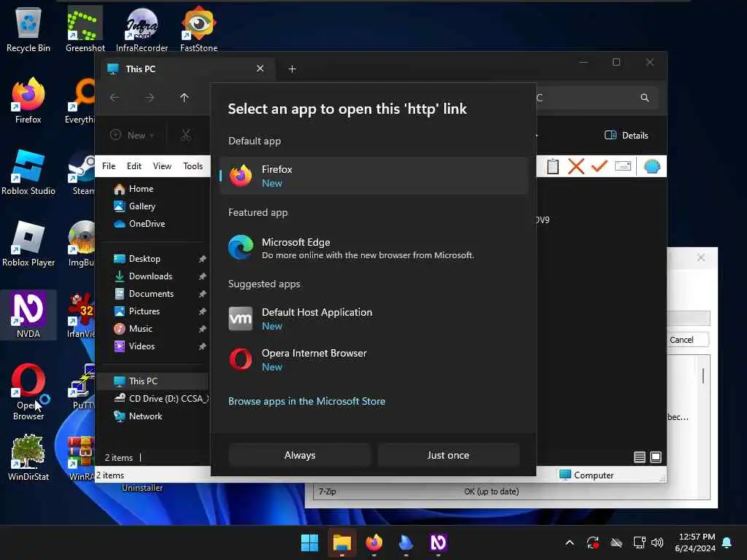Click the orange checkmark toolbar icon
The image size is (747, 560).
[x=600, y=166]
